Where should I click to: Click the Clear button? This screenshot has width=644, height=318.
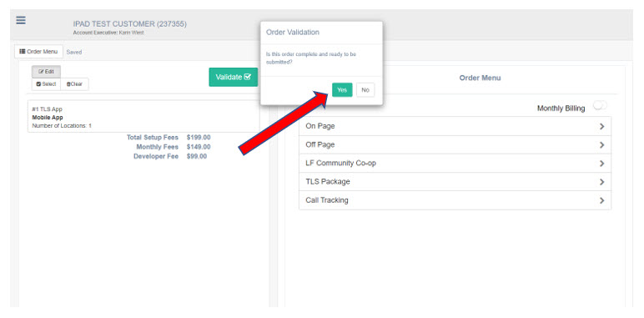pos(74,84)
